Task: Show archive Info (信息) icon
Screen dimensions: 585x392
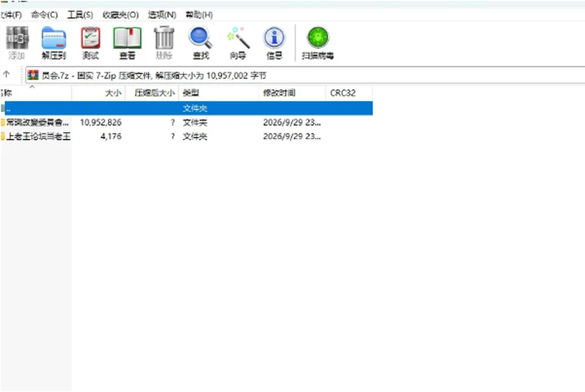Action: coord(274,43)
